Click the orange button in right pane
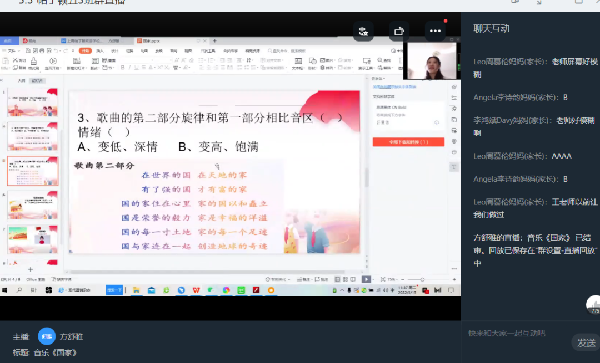Viewport: 600px width, 363px height. click(408, 142)
